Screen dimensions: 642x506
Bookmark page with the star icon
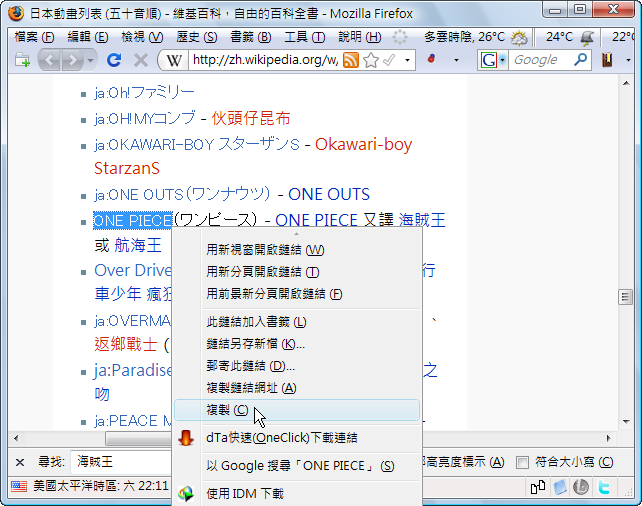coord(371,60)
